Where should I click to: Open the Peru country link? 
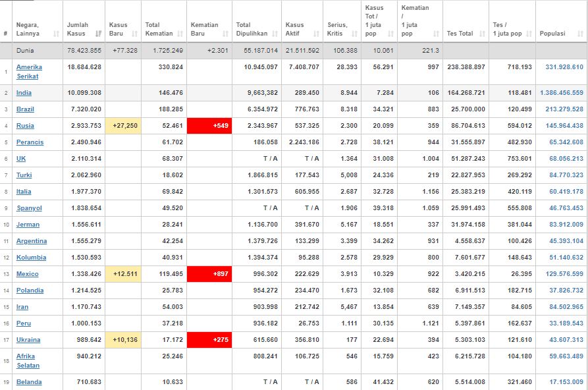click(x=24, y=323)
